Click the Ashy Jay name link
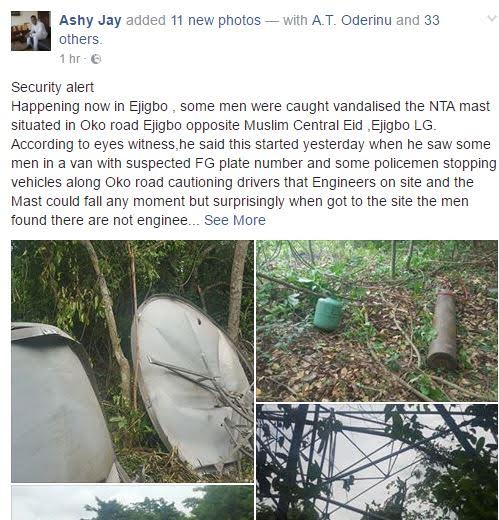This screenshot has height=520, width=499. [90, 20]
